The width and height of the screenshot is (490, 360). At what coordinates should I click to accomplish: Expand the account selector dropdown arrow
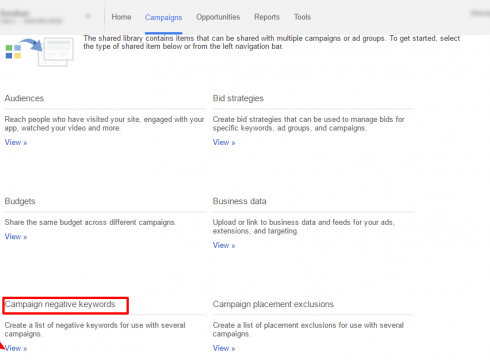tap(88, 16)
